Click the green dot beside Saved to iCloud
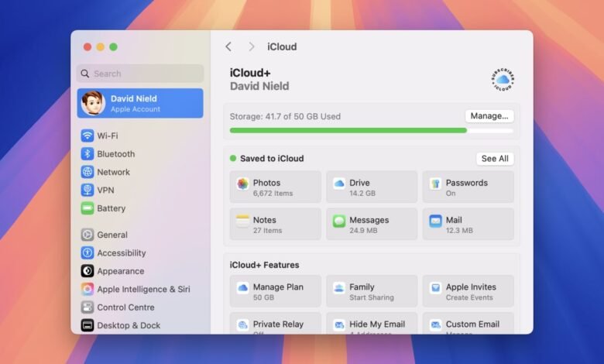The width and height of the screenshot is (604, 364). (233, 158)
